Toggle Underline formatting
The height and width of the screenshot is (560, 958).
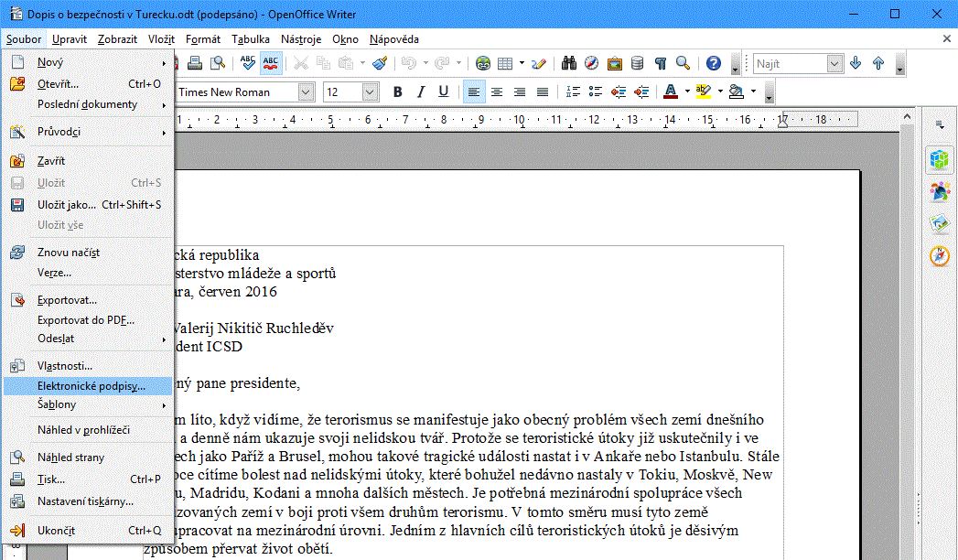click(x=444, y=92)
